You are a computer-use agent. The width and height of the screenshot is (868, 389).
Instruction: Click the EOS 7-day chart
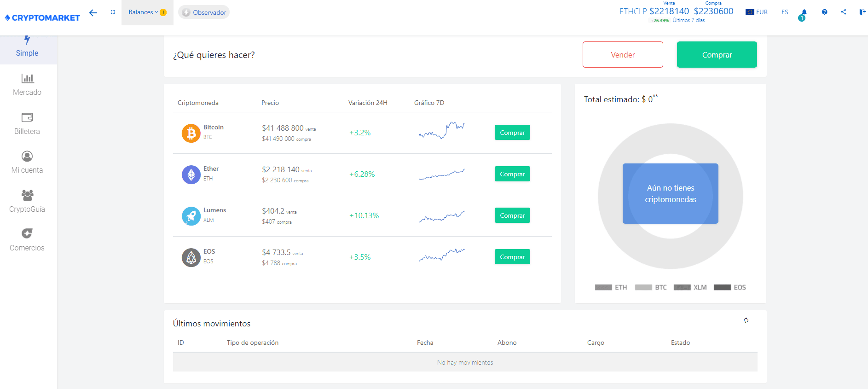pos(442,255)
